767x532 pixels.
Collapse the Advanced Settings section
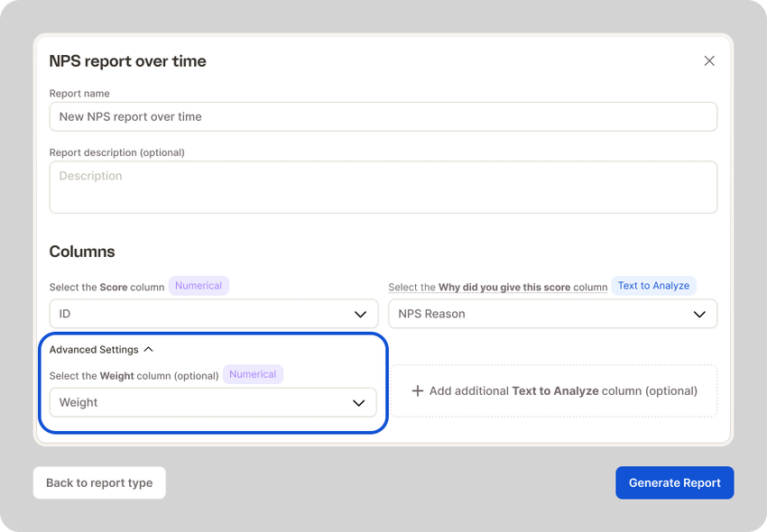pos(94,349)
